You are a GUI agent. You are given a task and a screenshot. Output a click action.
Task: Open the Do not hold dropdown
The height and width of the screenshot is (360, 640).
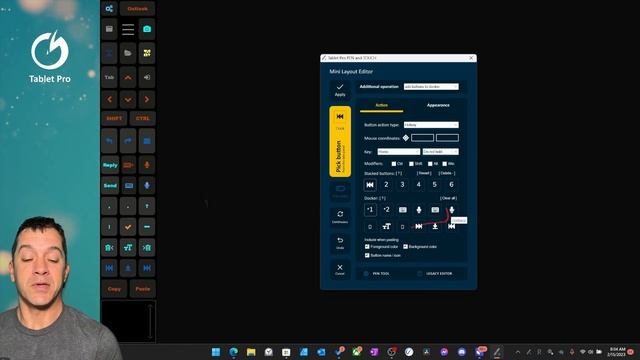click(x=440, y=152)
